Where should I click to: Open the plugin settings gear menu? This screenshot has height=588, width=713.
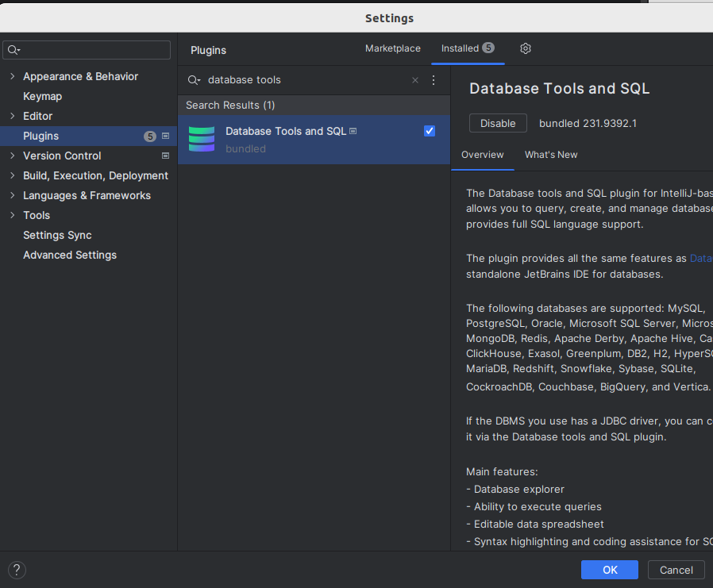click(x=525, y=48)
